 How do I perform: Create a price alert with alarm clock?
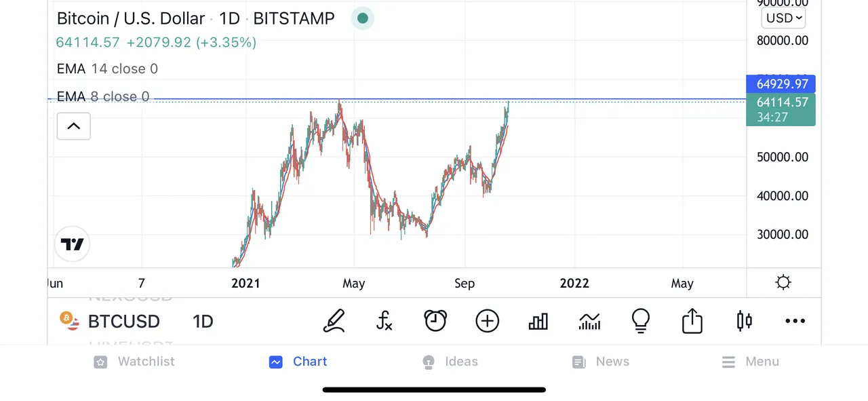click(x=435, y=321)
